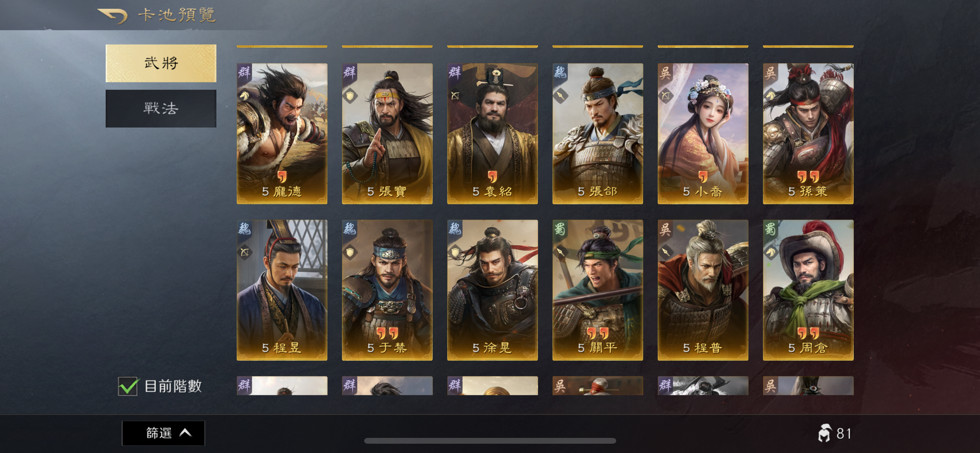This screenshot has height=453, width=980.
Task: Click the horizontal home indicator bar
Action: (x=490, y=441)
